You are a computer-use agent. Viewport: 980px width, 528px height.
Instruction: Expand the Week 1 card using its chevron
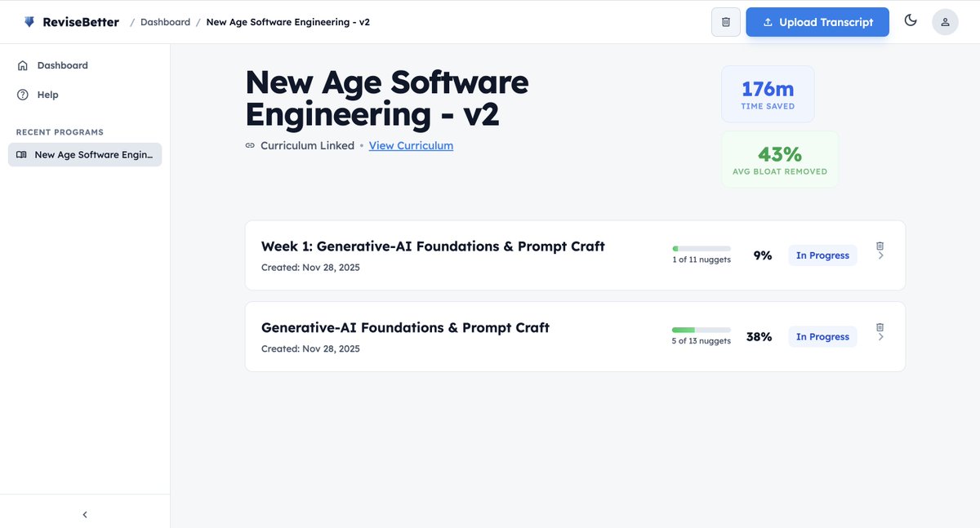tap(880, 255)
